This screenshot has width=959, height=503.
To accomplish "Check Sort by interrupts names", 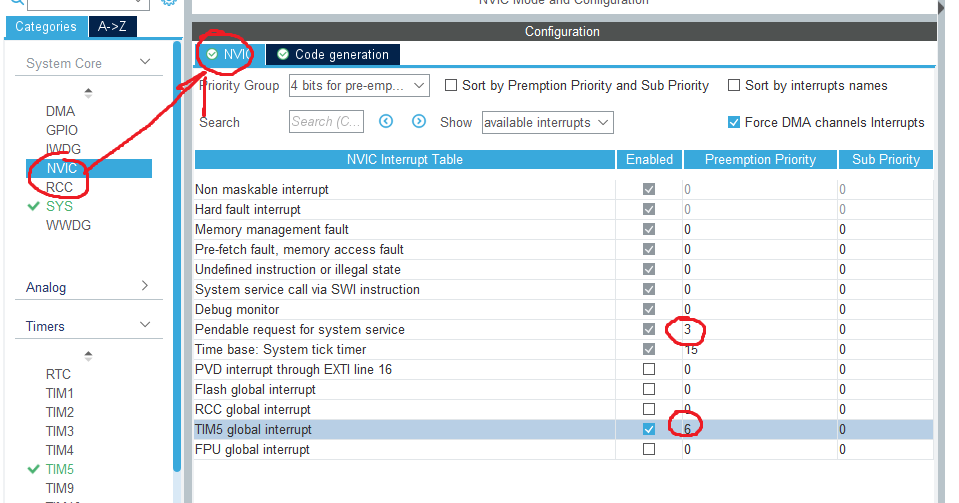I will tap(734, 86).
